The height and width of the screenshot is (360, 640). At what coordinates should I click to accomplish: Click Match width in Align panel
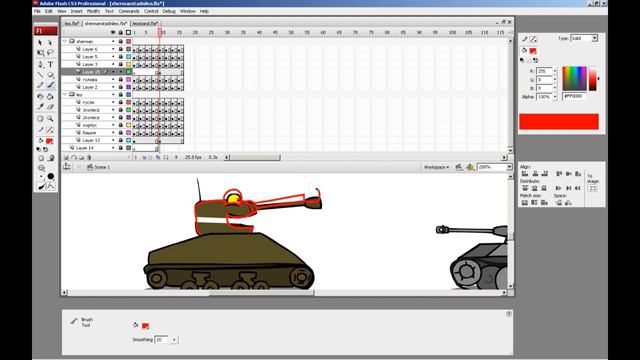[525, 202]
